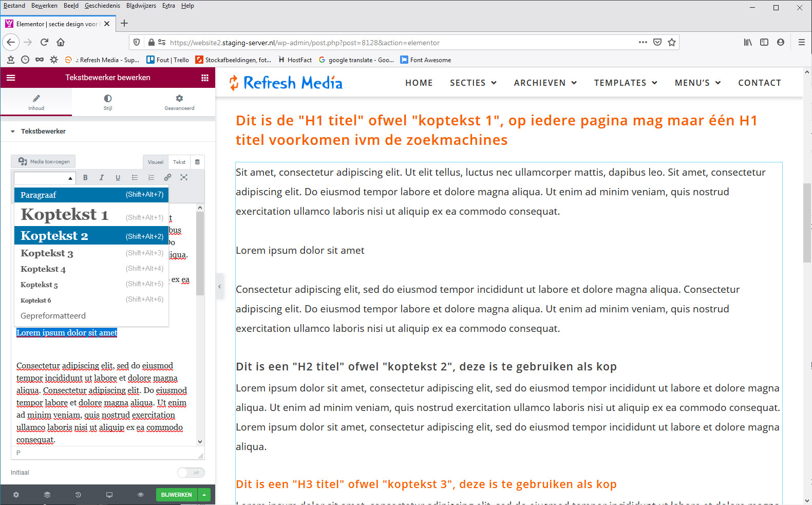Screen dimensions: 812x505
Task: Open distraction-free fullscreen editor mode
Action: click(184, 178)
